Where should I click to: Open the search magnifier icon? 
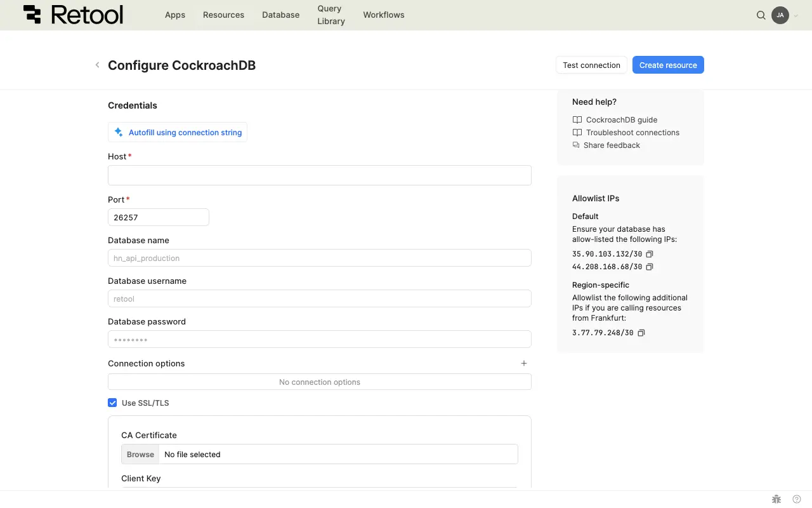pyautogui.click(x=761, y=15)
